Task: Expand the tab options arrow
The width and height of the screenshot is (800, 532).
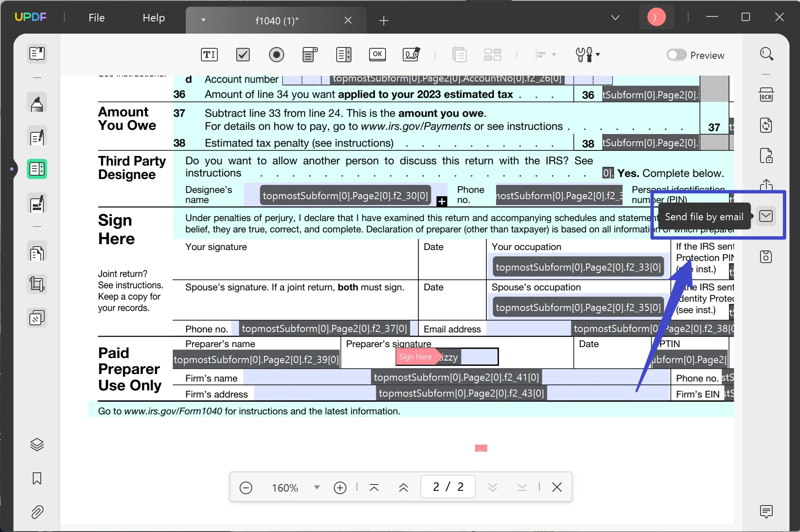Action: click(203, 20)
